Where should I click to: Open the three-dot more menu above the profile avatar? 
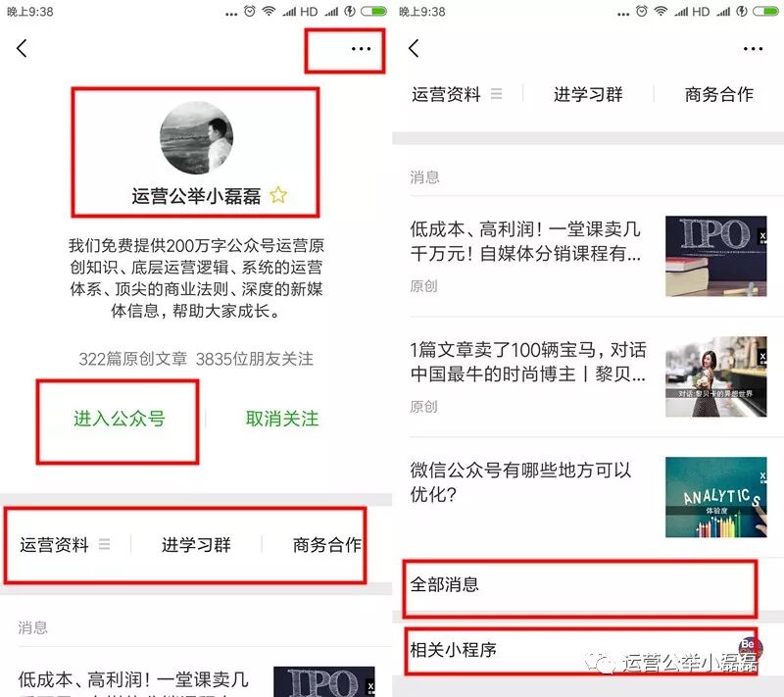pos(361,49)
